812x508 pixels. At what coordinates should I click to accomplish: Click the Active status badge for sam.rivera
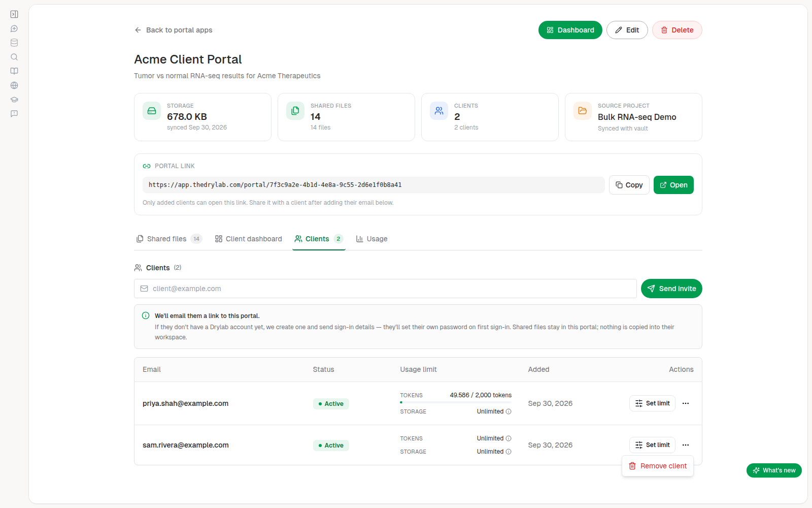331,446
